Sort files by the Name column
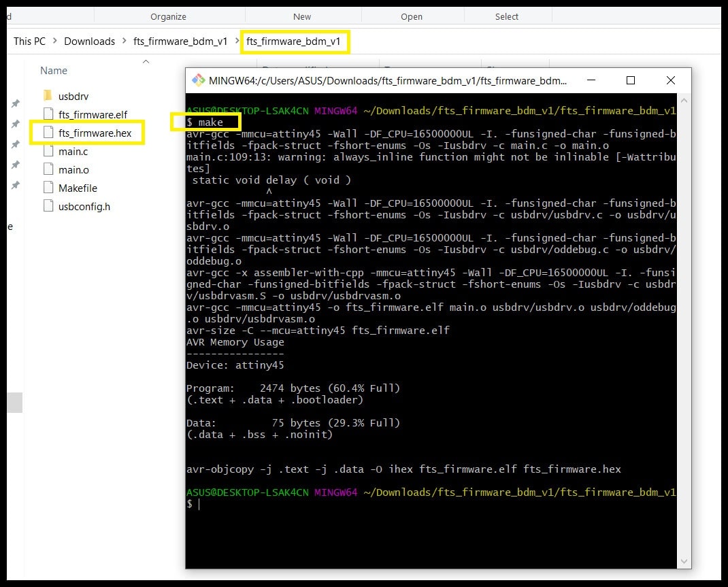728x587 pixels. click(x=54, y=71)
